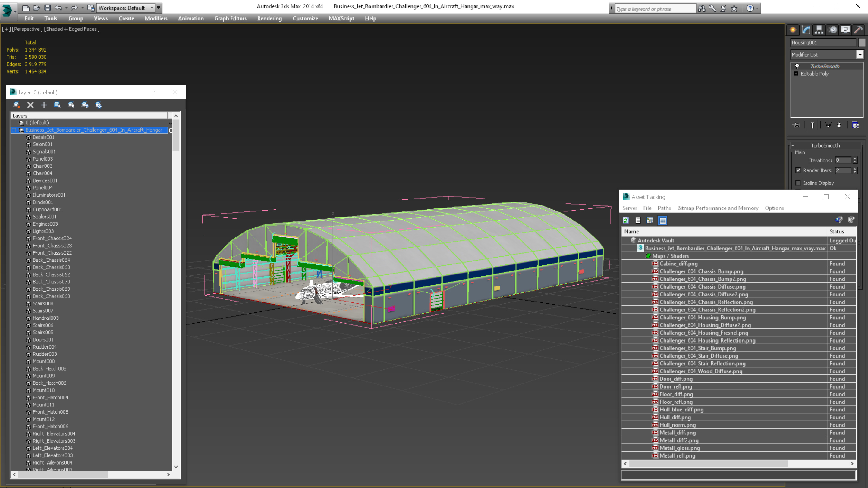Click the viewport [+] general menu

coord(6,29)
